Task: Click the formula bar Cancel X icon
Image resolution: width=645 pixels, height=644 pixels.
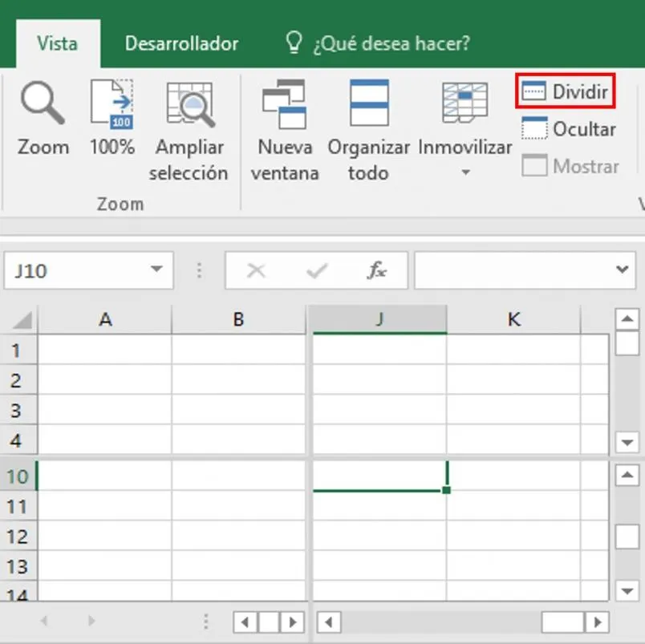Action: click(256, 271)
